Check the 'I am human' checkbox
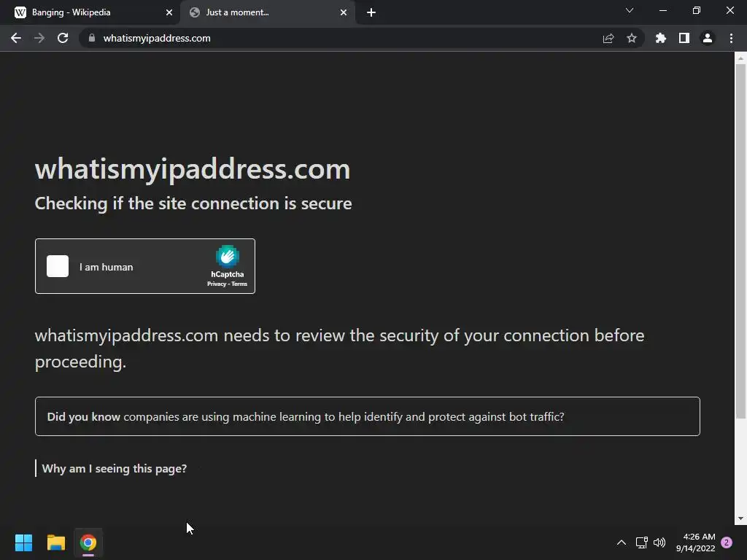747x560 pixels. 58,266
